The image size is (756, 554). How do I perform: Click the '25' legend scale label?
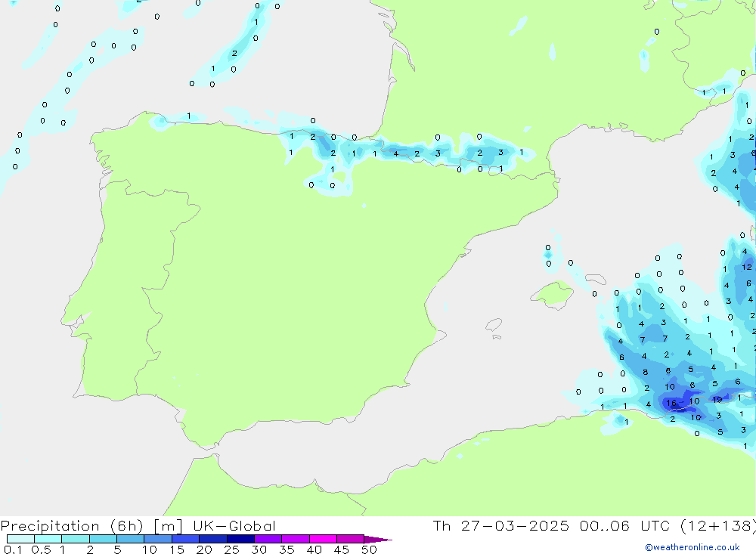tap(232, 549)
